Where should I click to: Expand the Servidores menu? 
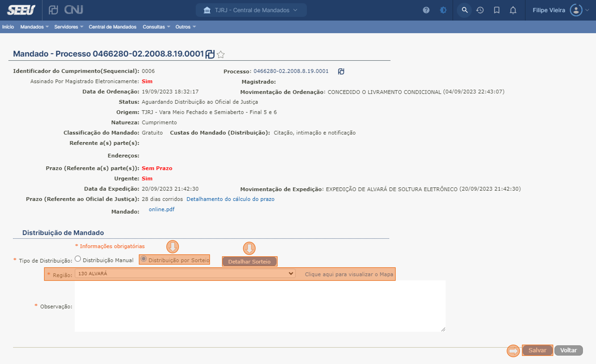point(69,27)
